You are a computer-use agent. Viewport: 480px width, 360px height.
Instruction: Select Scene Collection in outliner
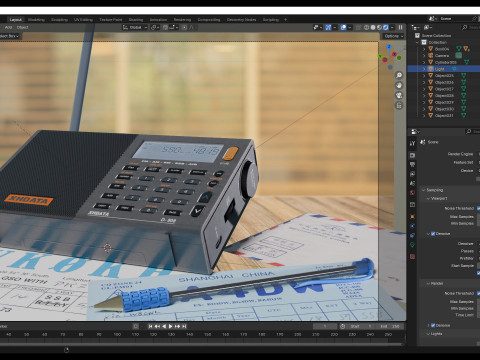tap(436, 35)
